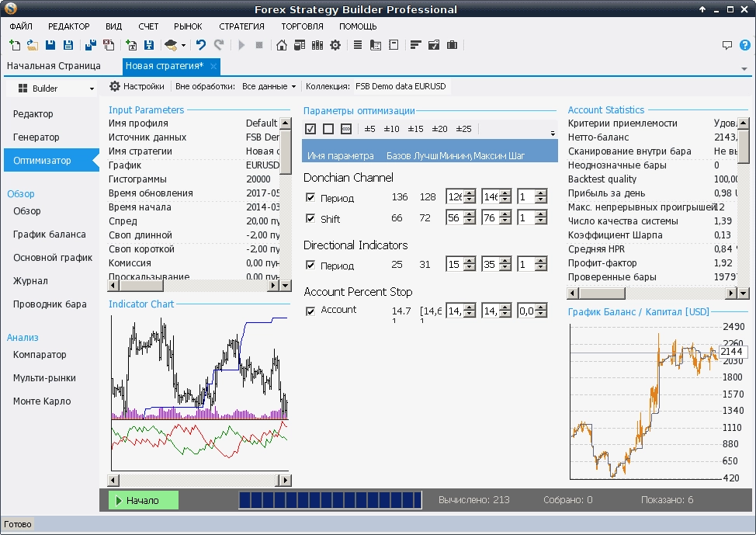
Task: Undo the last action via blue arrow
Action: pos(201,45)
